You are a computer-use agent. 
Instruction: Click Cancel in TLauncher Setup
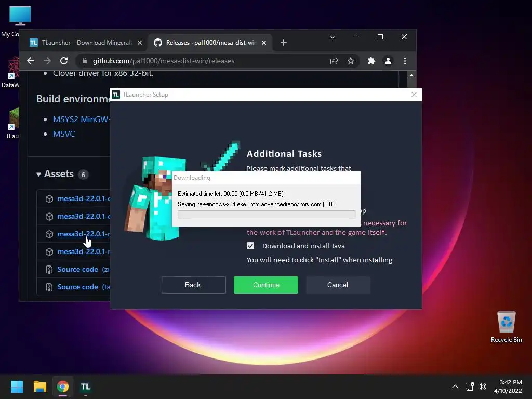click(x=338, y=285)
